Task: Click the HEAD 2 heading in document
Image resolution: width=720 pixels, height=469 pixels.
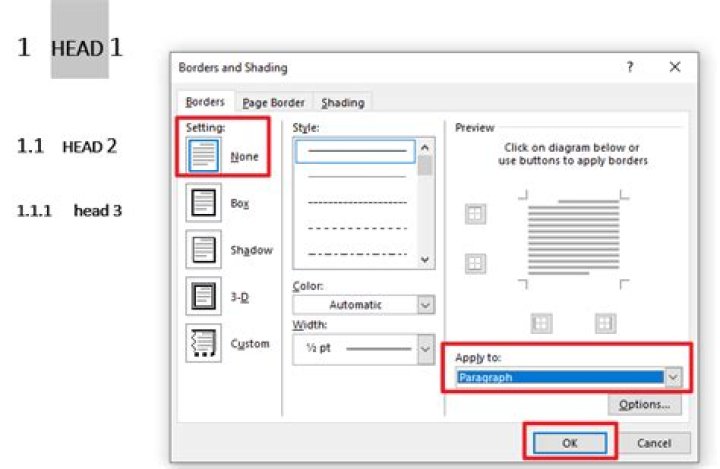Action: [90, 147]
